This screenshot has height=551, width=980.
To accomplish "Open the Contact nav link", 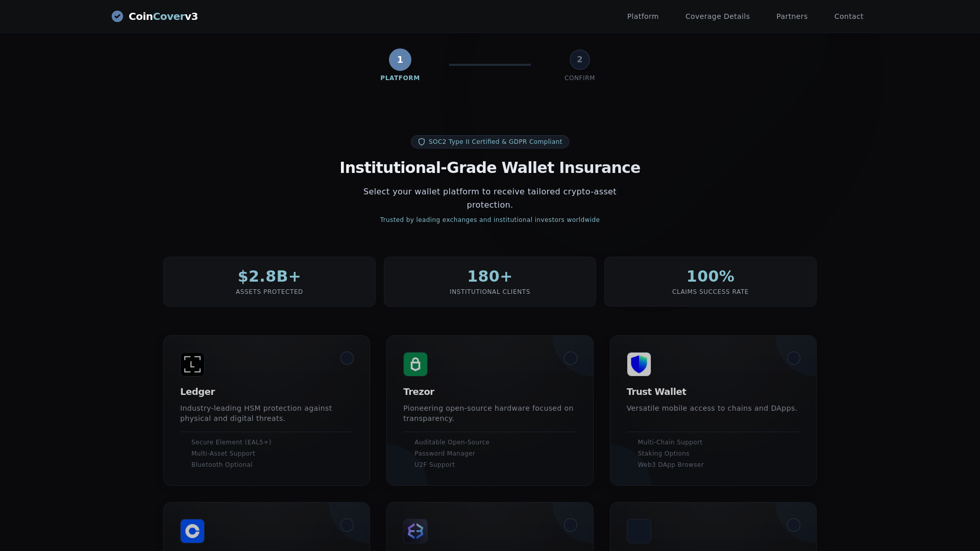I will point(849,16).
